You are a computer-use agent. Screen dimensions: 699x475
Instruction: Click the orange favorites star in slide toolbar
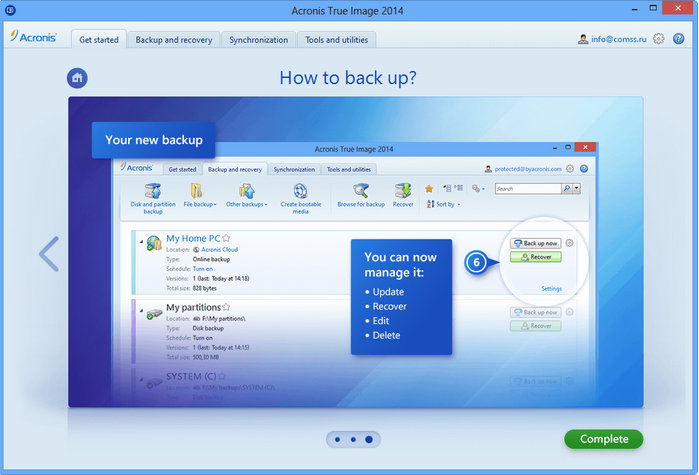(429, 188)
